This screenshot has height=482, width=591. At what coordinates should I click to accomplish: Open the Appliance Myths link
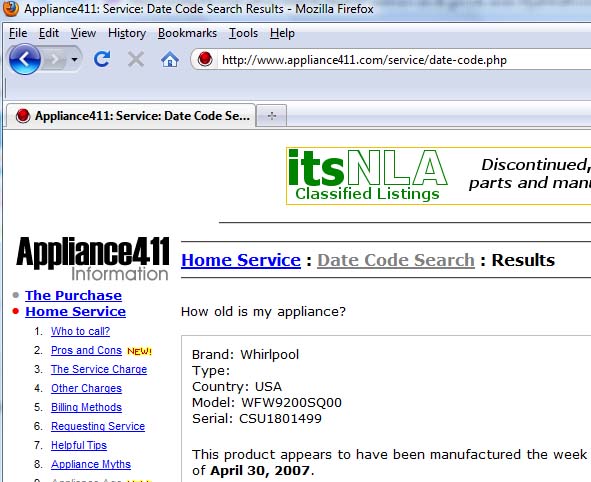91,464
